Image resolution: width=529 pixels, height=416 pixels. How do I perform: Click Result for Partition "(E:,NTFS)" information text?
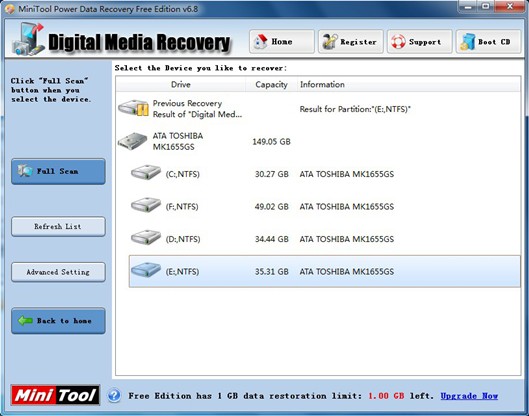pyautogui.click(x=355, y=109)
